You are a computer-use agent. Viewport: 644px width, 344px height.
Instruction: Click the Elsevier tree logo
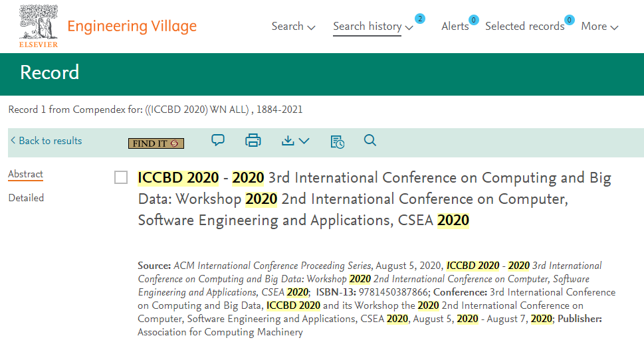click(x=38, y=27)
